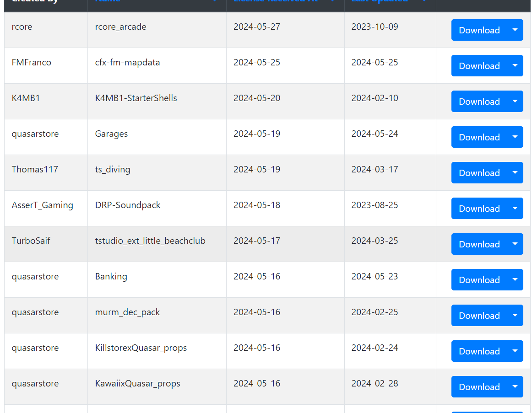The image size is (532, 413).
Task: Expand download options for cfx-fm-mapdata
Action: pos(515,66)
